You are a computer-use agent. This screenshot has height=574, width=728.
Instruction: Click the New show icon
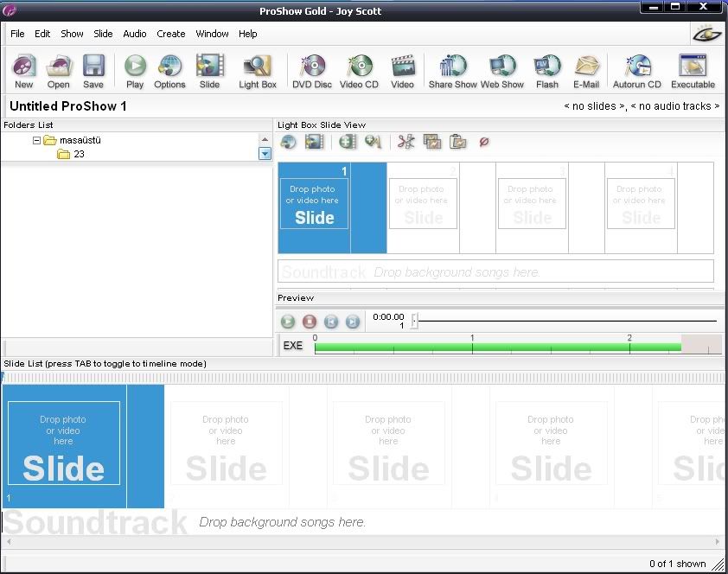click(x=24, y=70)
